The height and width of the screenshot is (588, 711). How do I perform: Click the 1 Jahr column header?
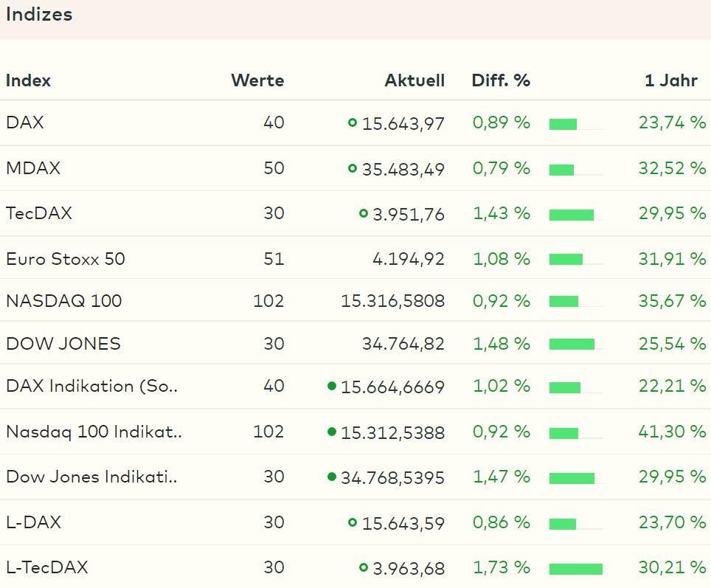(671, 80)
